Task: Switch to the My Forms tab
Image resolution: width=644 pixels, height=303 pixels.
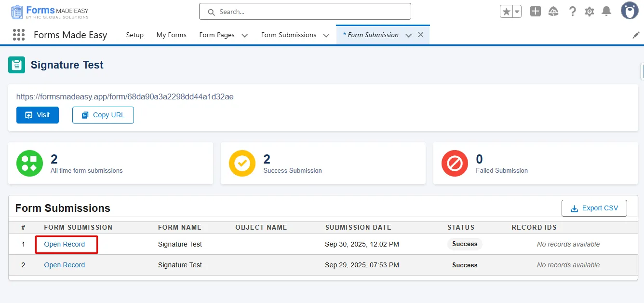Action: click(171, 35)
